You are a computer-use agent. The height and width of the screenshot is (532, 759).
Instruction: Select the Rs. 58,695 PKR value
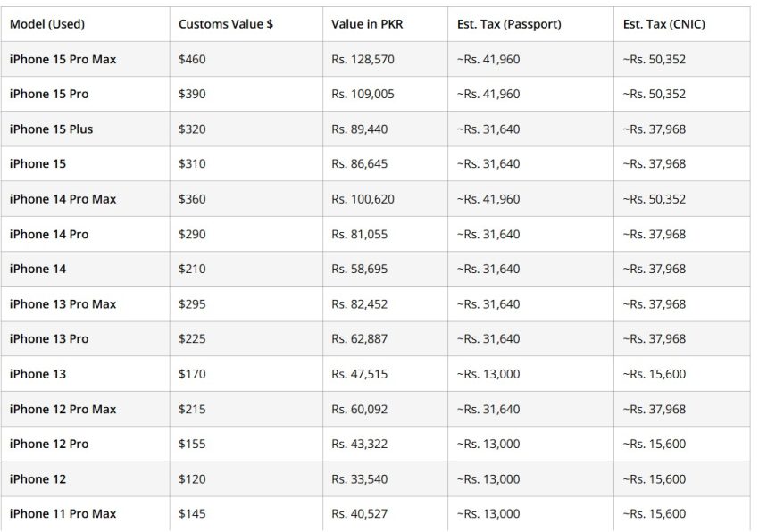click(359, 270)
